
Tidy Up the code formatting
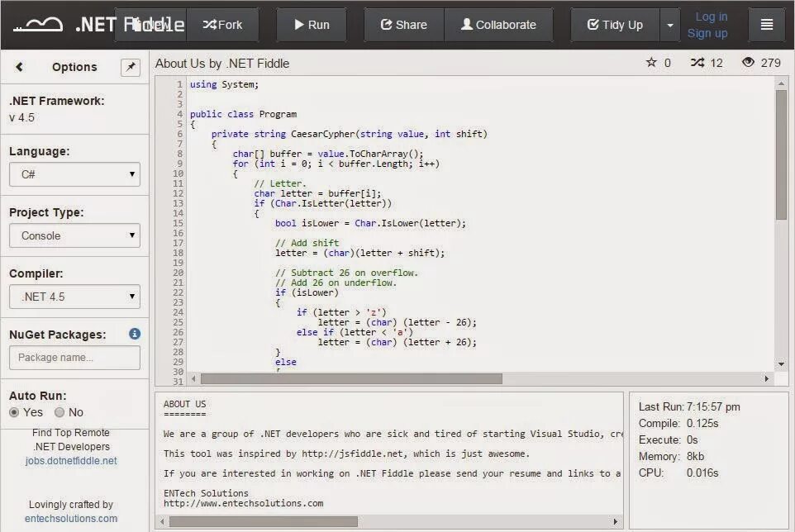point(615,25)
